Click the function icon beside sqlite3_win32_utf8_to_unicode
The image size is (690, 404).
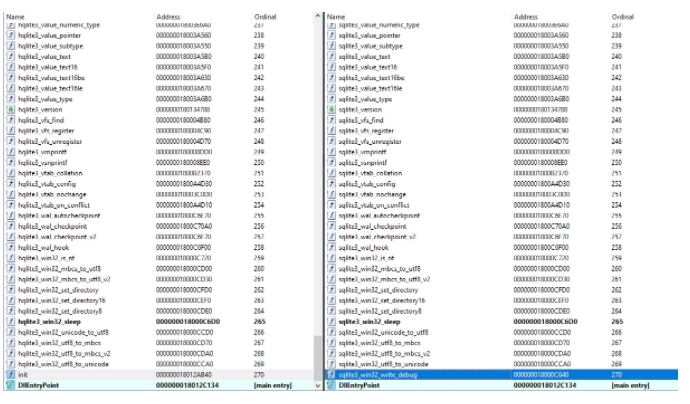[331, 364]
